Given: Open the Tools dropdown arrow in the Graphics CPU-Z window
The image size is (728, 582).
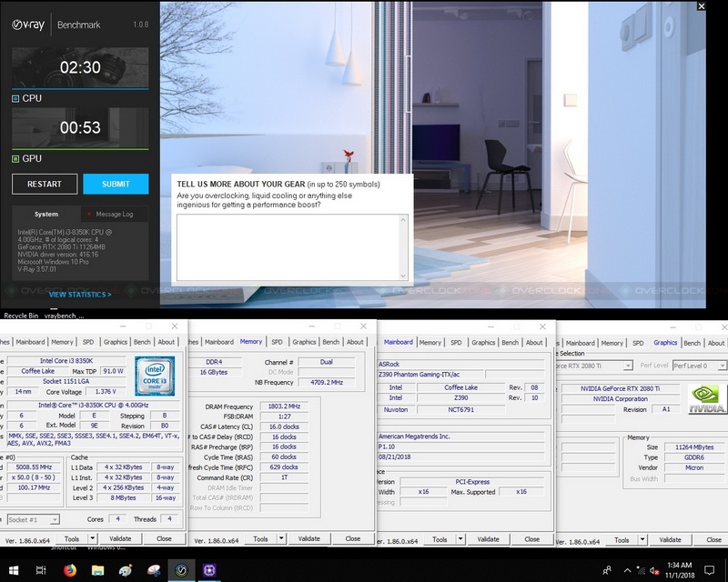Looking at the screenshot, I should [642, 539].
